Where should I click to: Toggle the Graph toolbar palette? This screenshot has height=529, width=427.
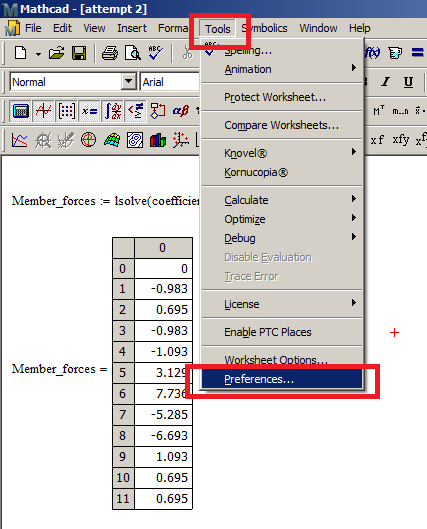tap(44, 111)
